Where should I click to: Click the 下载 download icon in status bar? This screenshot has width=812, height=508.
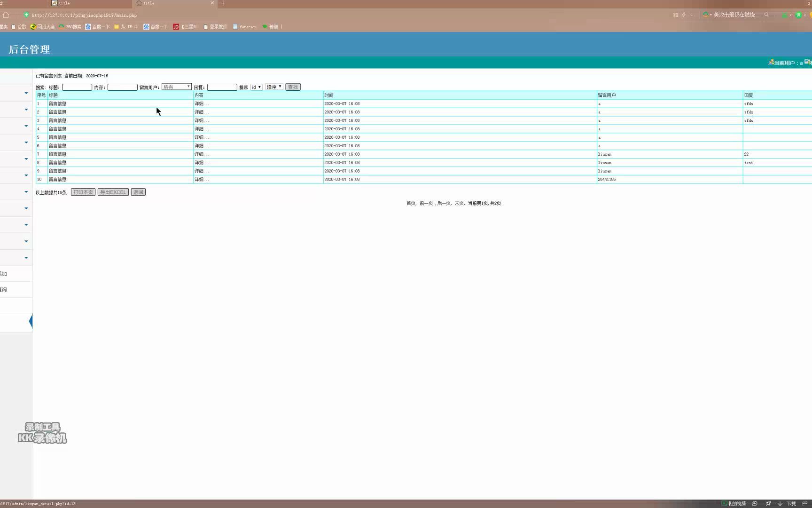[x=788, y=504]
